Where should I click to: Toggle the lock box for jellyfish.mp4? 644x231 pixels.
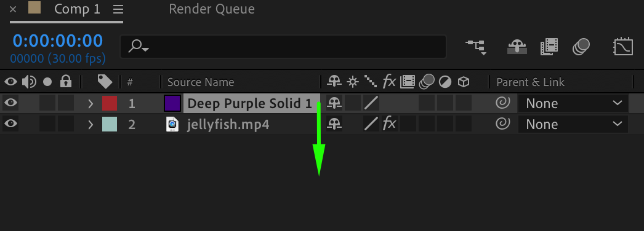coord(66,124)
